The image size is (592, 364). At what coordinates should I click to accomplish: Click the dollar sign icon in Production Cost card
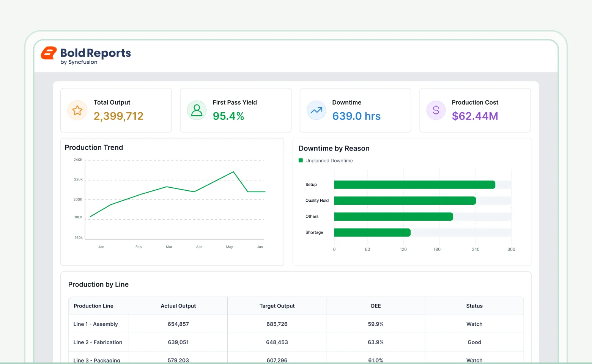coord(436,110)
